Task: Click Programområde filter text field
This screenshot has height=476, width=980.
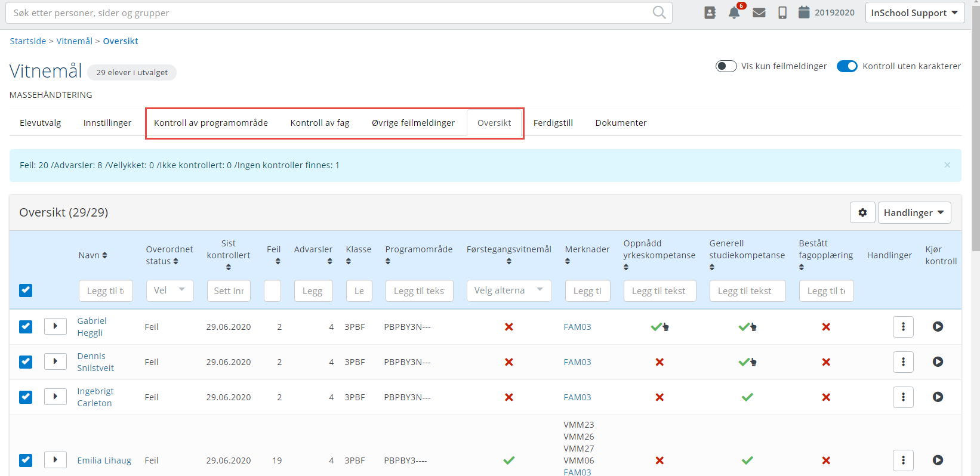Action: pos(419,291)
